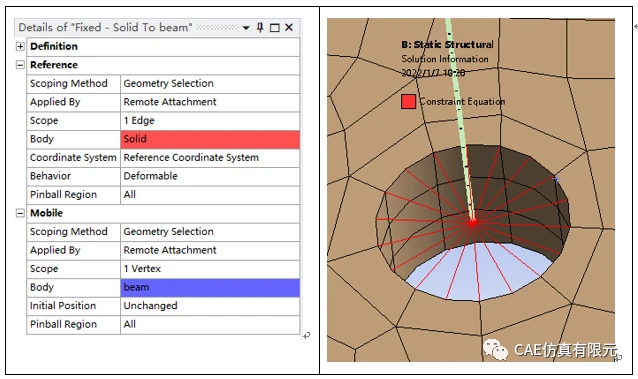Click the 'Behavior' label
The width and height of the screenshot is (638, 379).
50,176
